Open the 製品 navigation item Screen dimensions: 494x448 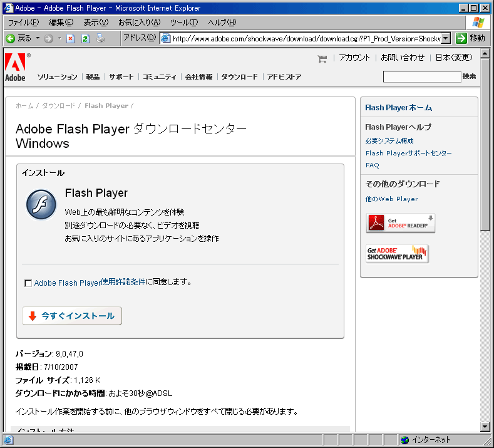[93, 77]
